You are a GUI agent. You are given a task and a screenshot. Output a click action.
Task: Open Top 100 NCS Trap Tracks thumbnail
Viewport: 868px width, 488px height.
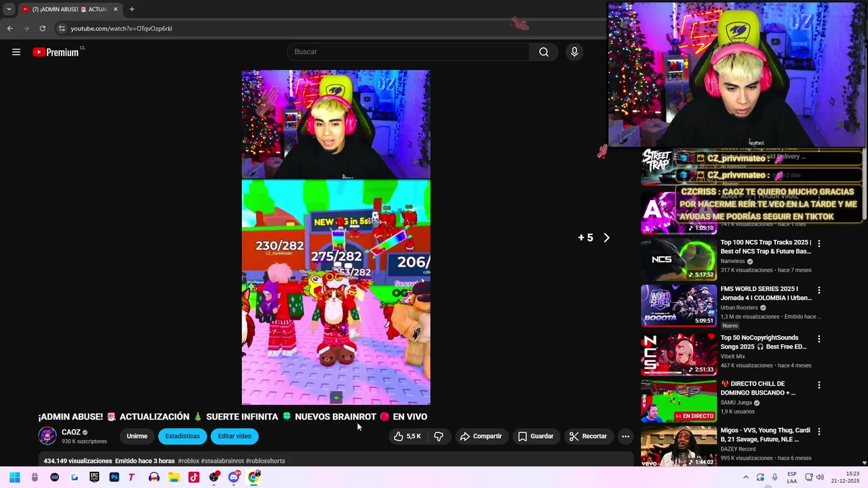[679, 259]
